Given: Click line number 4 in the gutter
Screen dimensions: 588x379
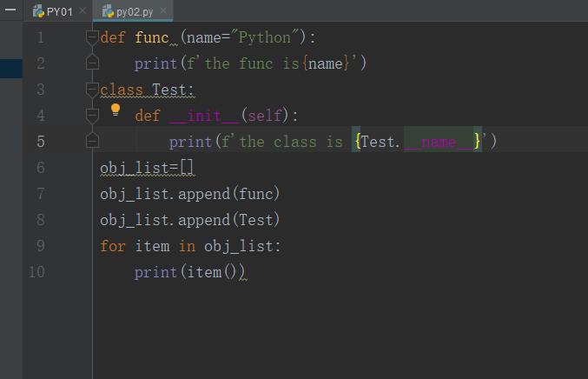Looking at the screenshot, I should click(41, 116).
